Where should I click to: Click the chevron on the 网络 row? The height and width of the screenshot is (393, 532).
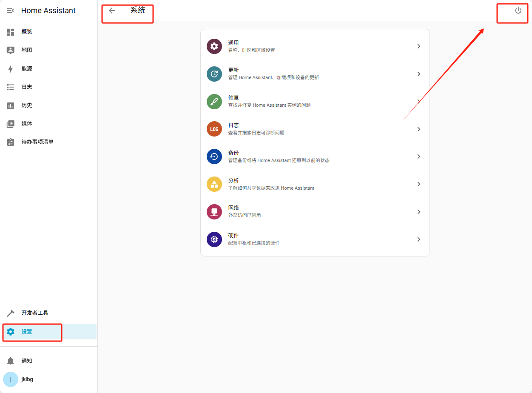[419, 212]
